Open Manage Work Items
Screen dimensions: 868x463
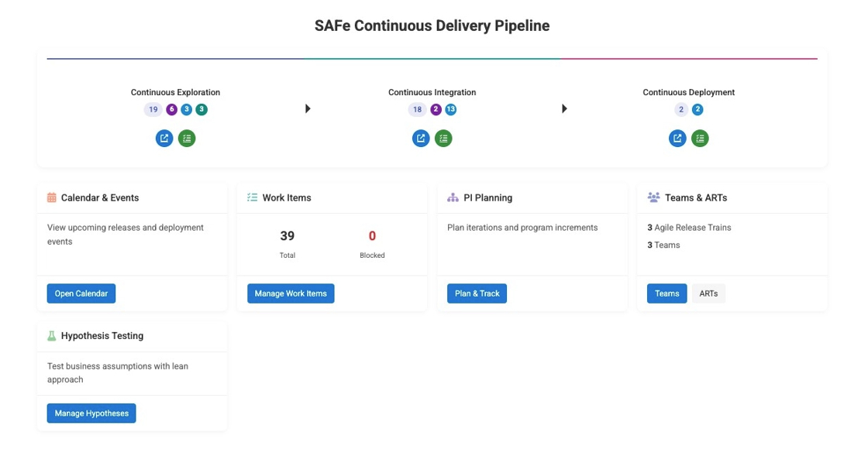point(291,293)
